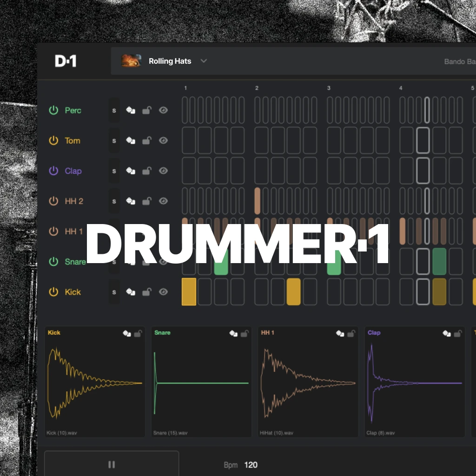This screenshot has width=476, height=476.
Task: Click the randomize icon in the Snare sample panel
Action: (232, 333)
